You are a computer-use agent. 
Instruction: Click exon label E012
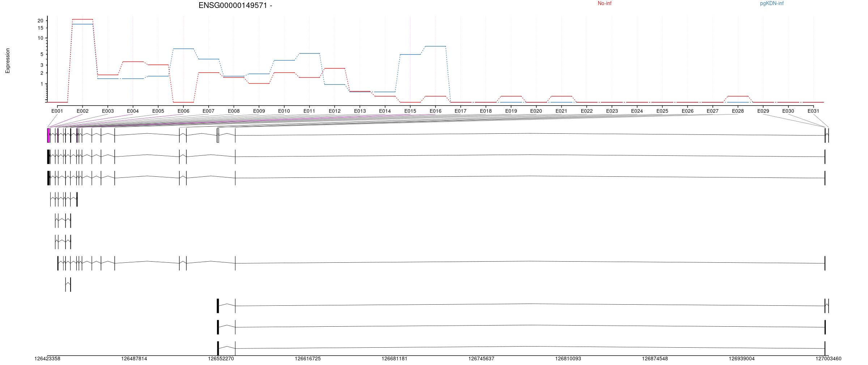335,111
